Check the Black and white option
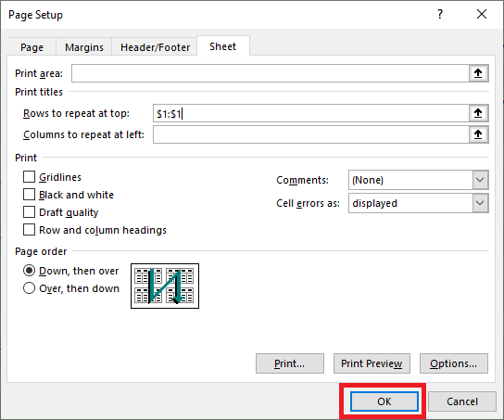The width and height of the screenshot is (504, 420). (x=29, y=195)
